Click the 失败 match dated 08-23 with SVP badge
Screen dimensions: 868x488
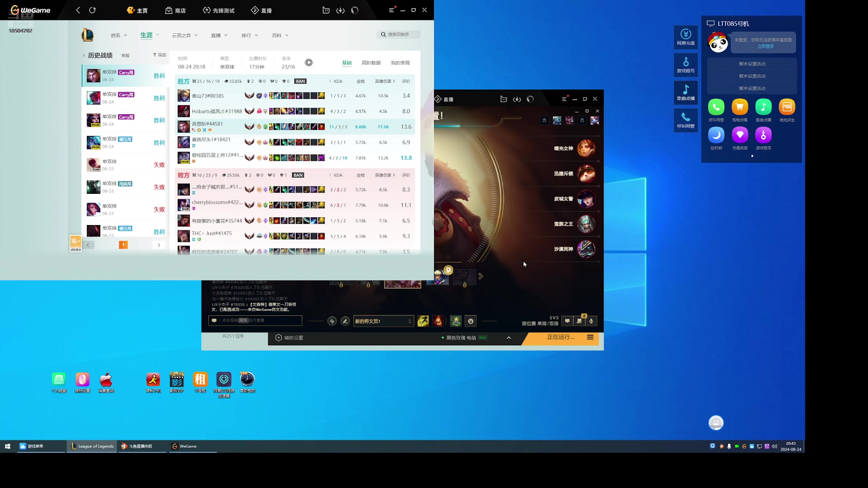coord(125,164)
